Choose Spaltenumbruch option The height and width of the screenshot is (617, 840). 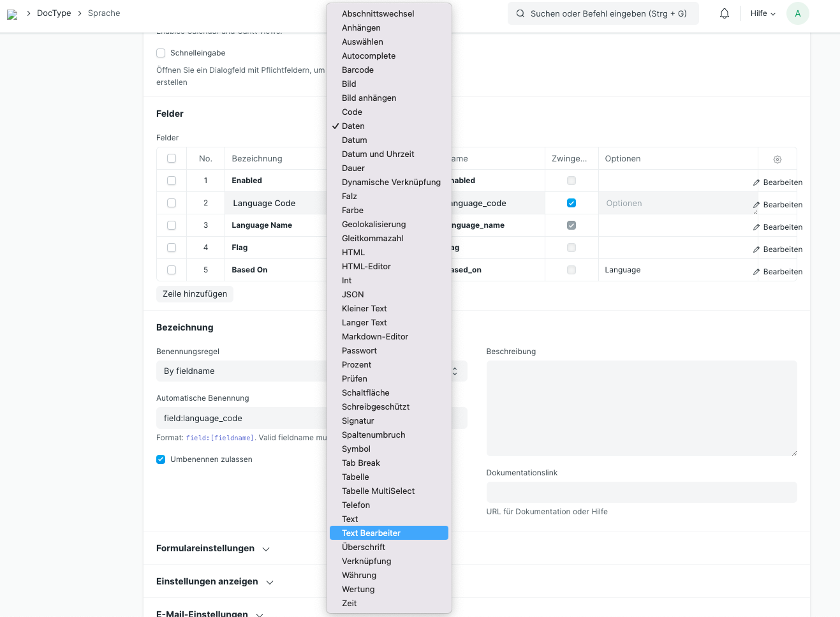coord(389,435)
